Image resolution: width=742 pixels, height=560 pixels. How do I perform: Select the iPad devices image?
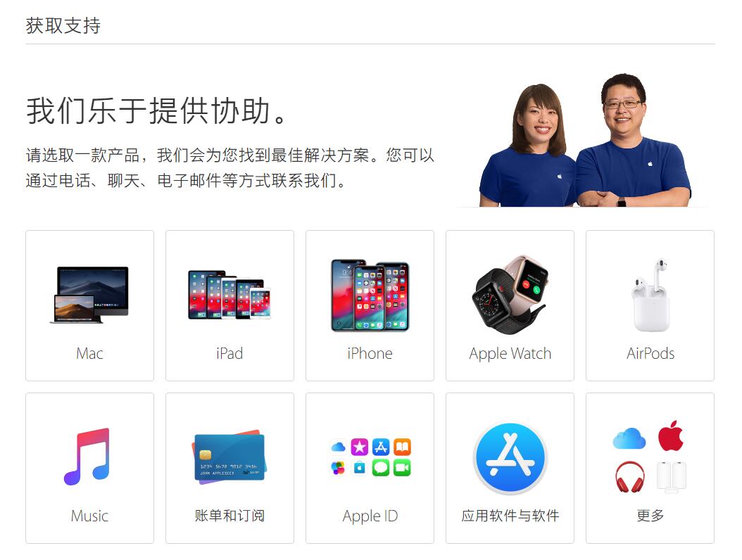point(229,295)
